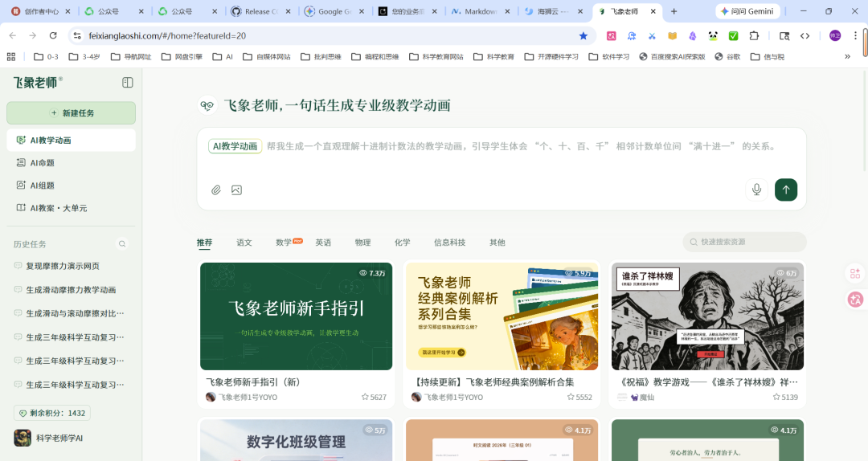The image size is (868, 461).
Task: Click the code brackets extension icon
Action: pyautogui.click(x=805, y=35)
